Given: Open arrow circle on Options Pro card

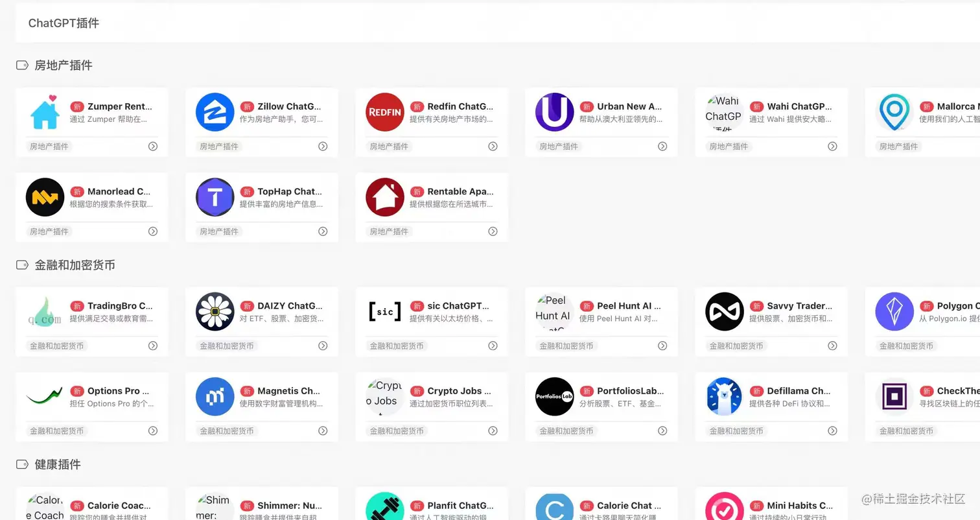Looking at the screenshot, I should point(153,431).
